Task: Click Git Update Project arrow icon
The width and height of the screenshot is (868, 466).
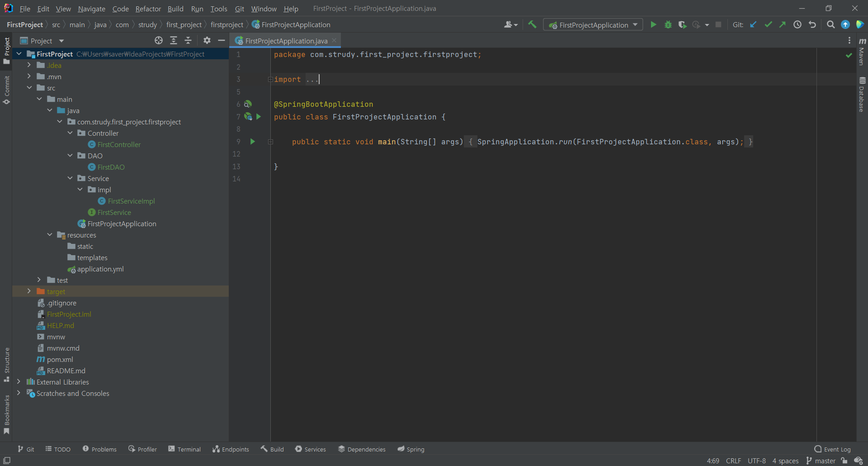Action: 753,25
